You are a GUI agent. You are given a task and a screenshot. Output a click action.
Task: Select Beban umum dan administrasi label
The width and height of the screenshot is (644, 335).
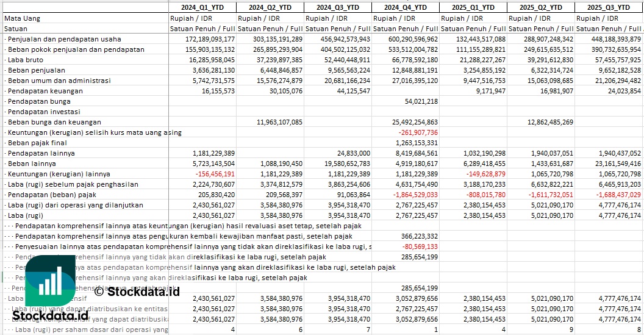pyautogui.click(x=59, y=81)
